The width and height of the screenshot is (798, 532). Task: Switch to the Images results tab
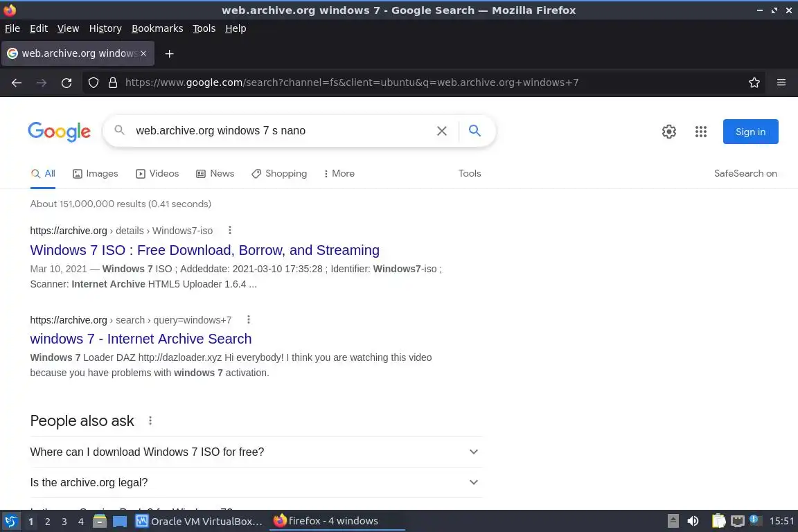coord(95,174)
